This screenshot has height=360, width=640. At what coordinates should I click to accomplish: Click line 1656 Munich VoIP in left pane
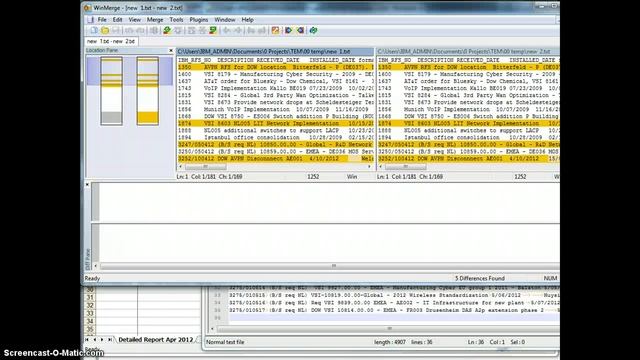(x=275, y=109)
